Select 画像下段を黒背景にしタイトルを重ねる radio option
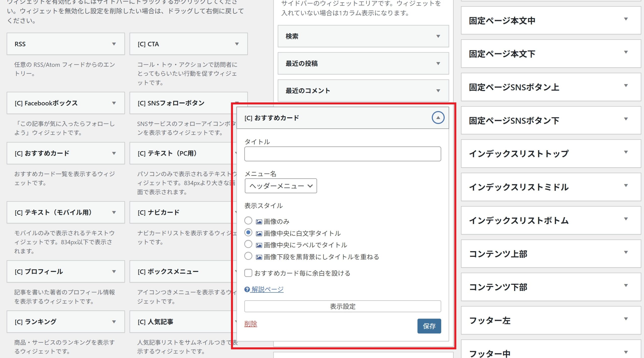Screen dimensions: 644x358 [x=248, y=256]
